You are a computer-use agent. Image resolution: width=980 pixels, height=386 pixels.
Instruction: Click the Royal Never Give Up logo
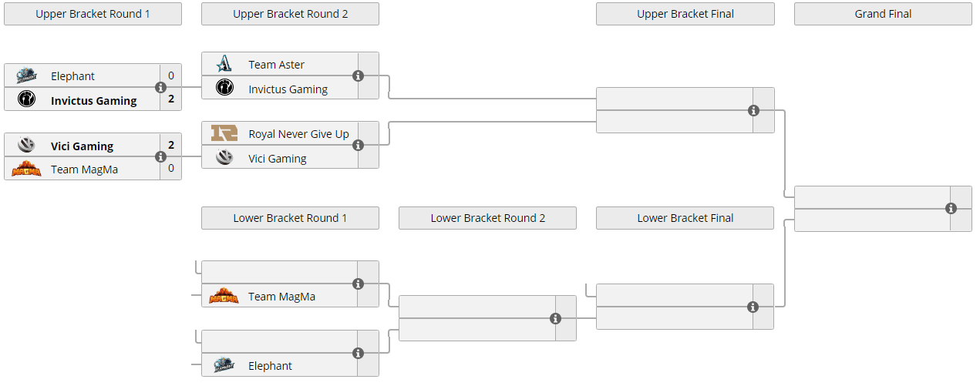224,133
